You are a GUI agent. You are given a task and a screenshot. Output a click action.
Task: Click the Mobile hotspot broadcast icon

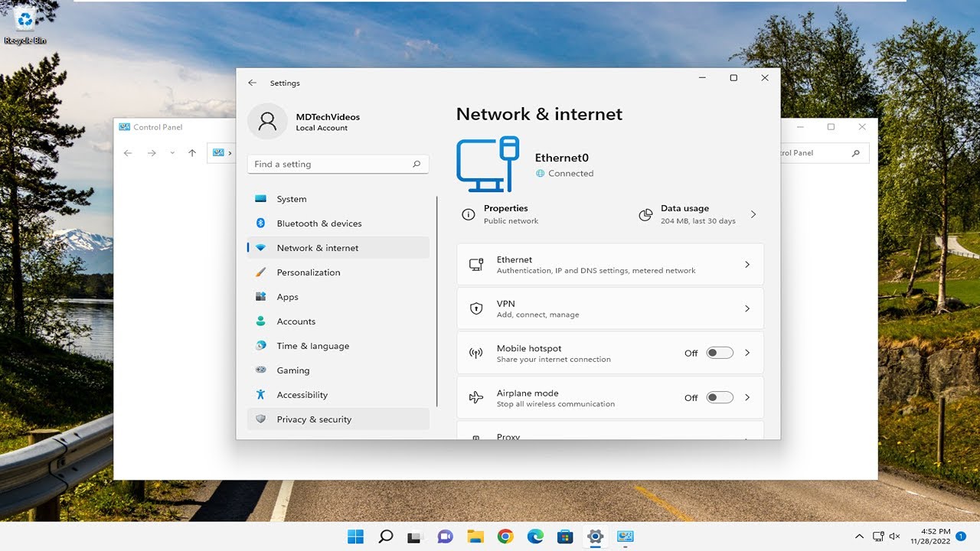pos(476,354)
